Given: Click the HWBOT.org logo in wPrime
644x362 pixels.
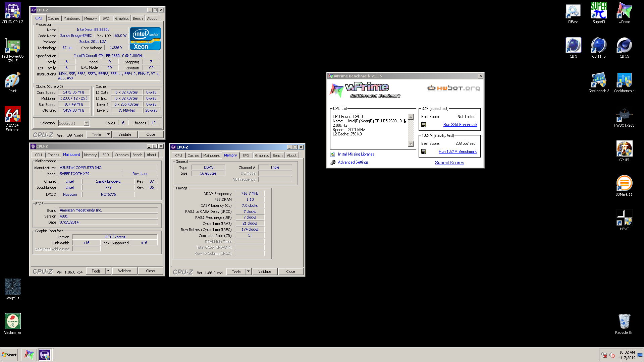Looking at the screenshot, I should pyautogui.click(x=453, y=88).
